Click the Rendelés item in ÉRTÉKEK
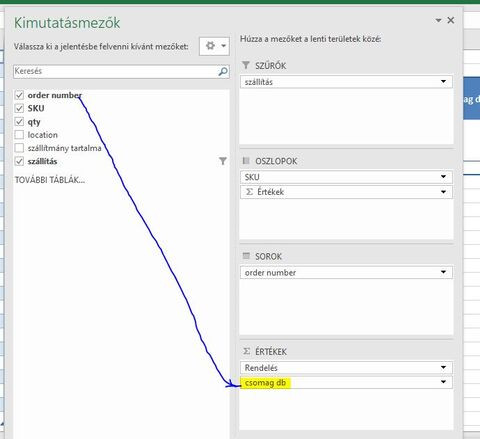This screenshot has height=439, width=480. click(x=346, y=368)
